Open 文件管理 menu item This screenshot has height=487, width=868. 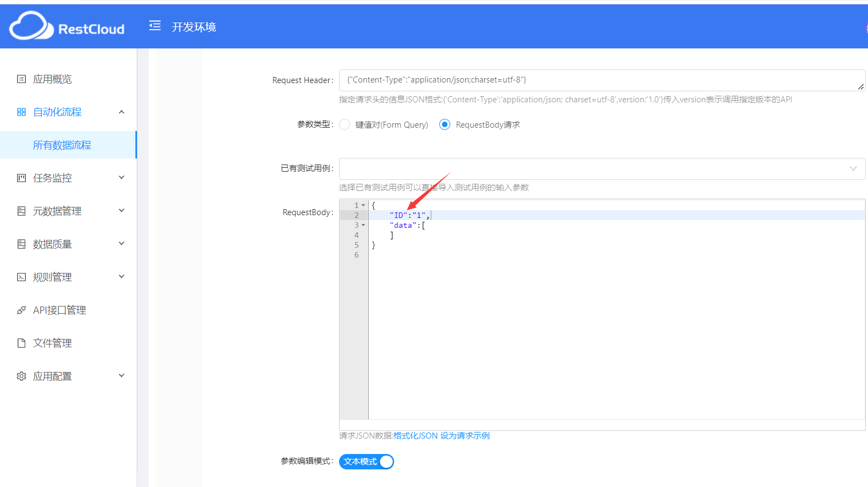tap(68, 343)
